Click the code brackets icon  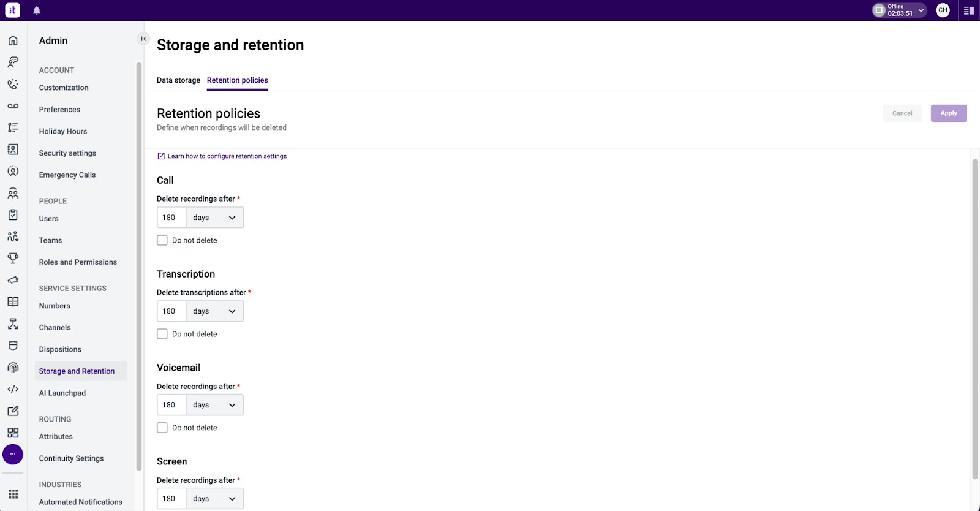(13, 389)
